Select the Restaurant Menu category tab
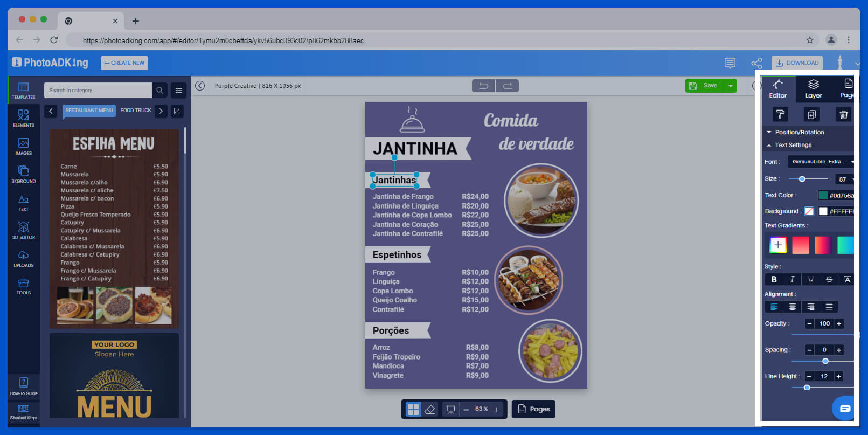This screenshot has width=868, height=435. (89, 111)
